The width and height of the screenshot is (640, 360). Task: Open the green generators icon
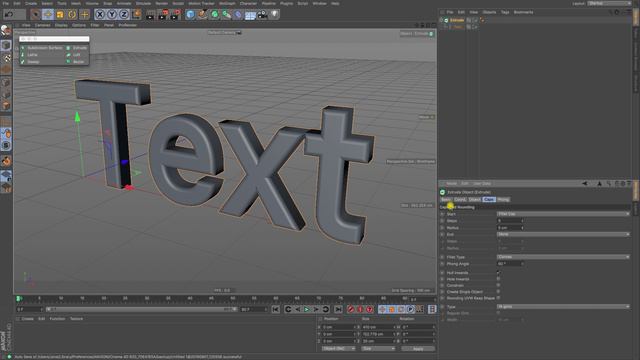215,15
